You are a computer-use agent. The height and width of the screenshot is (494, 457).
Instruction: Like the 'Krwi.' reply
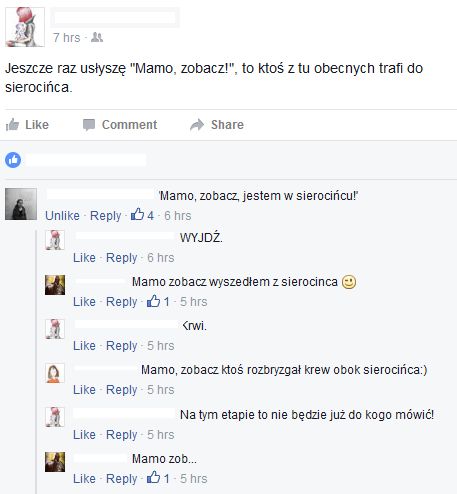click(x=84, y=346)
